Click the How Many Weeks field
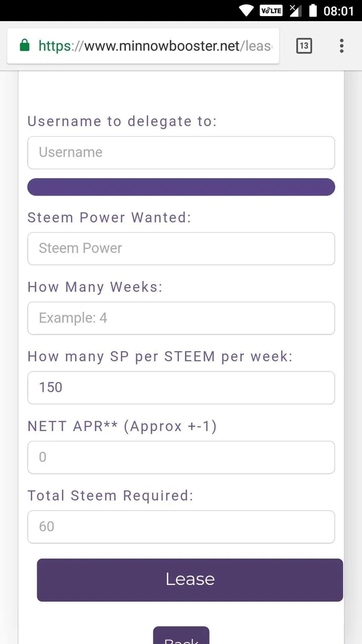 pos(181,318)
